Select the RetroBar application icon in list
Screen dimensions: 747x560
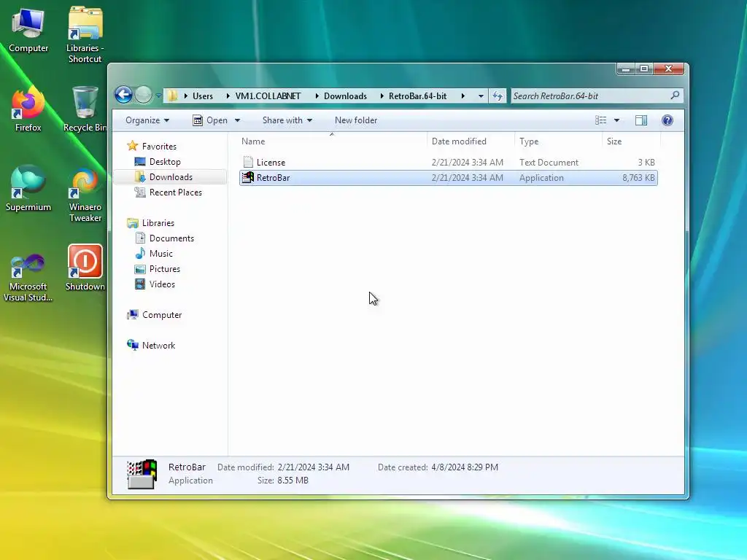click(x=248, y=177)
